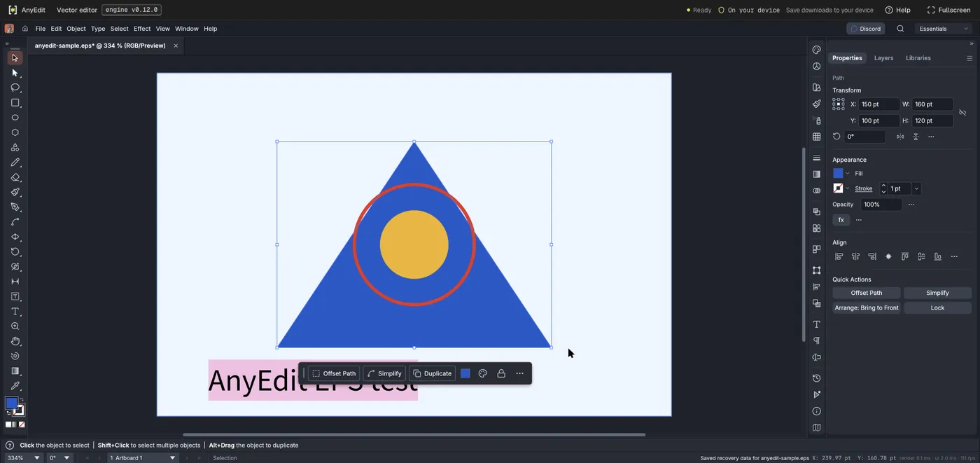Select the Gradient tool

click(15, 371)
